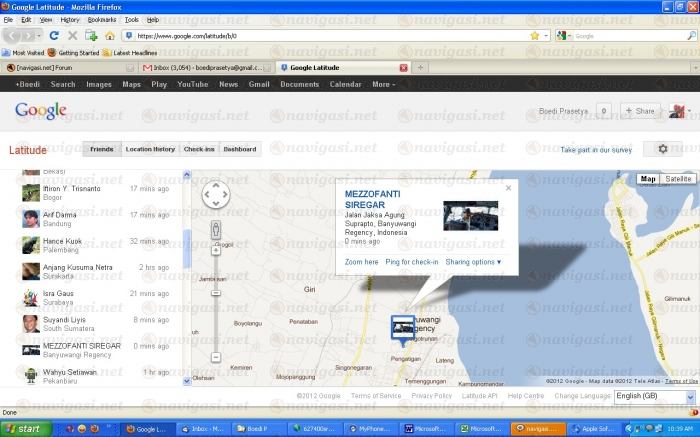Select the Map view button

point(648,179)
